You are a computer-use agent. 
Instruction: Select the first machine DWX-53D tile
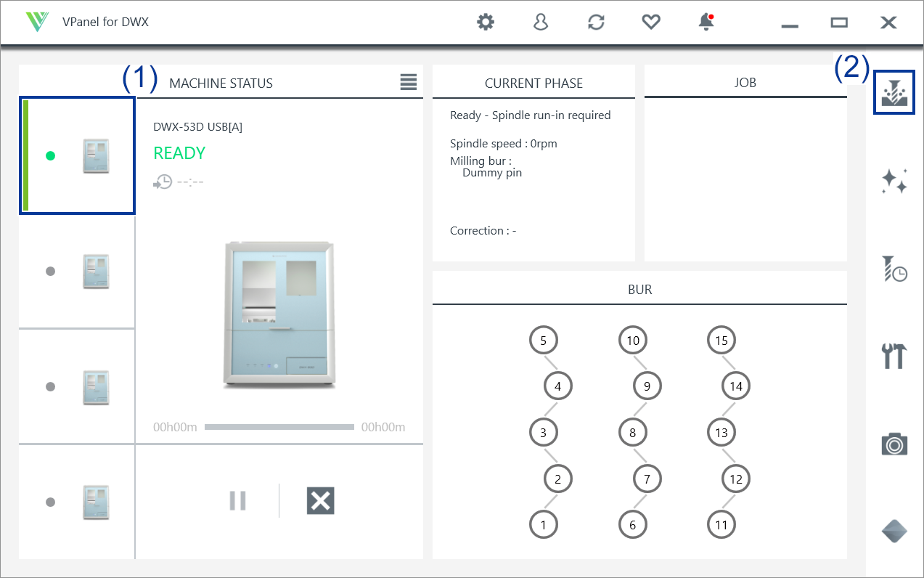pyautogui.click(x=77, y=155)
